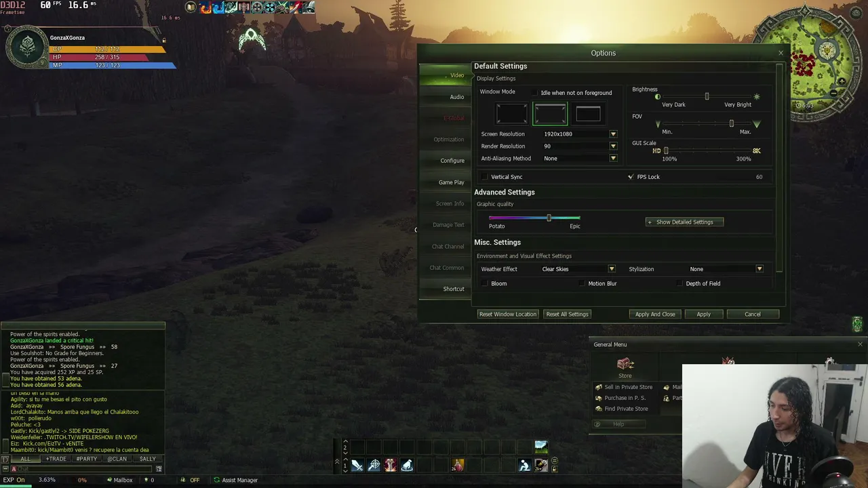Viewport: 868px width, 488px height.
Task: Click Reset Window Location button
Action: pyautogui.click(x=508, y=314)
